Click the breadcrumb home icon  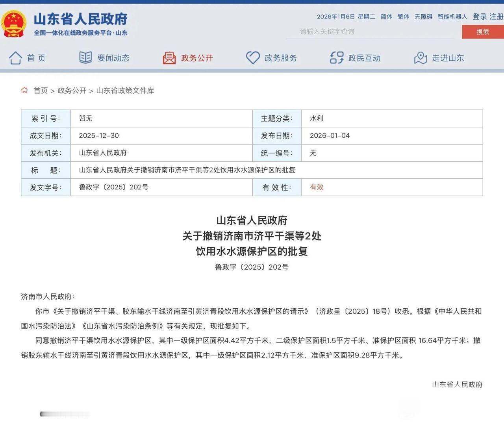coord(24,91)
